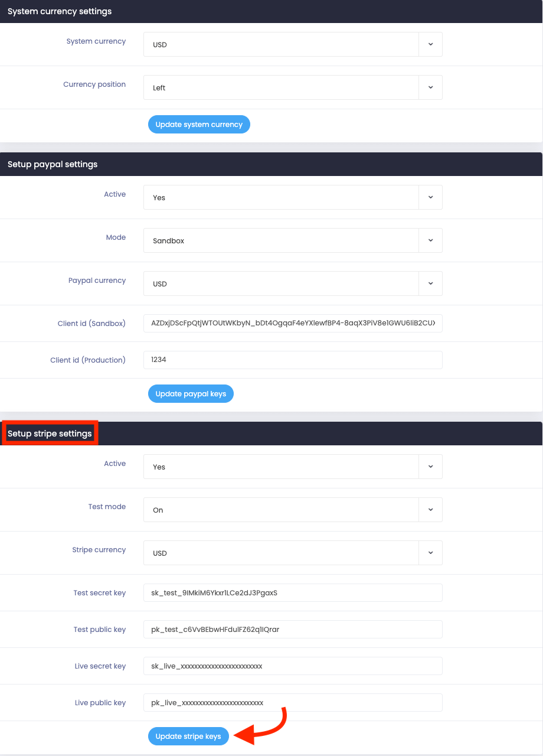Click the Client id (Sandbox) field

click(293, 323)
